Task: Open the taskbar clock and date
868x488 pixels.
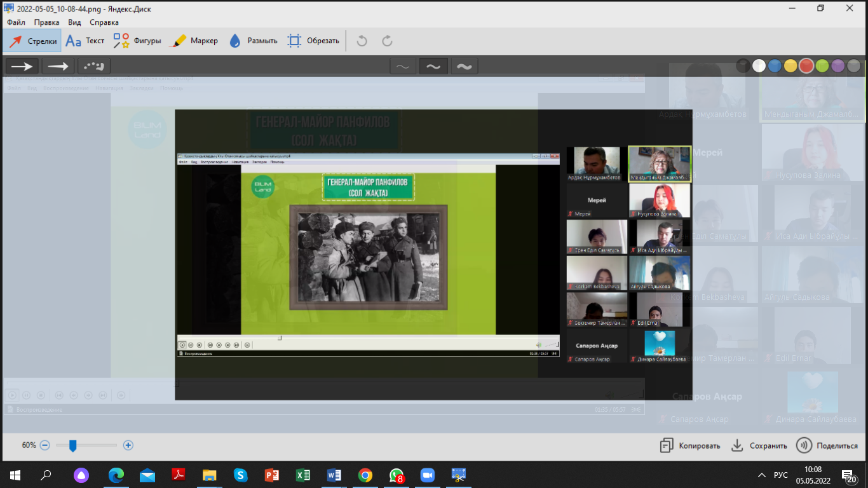Action: (x=812, y=475)
